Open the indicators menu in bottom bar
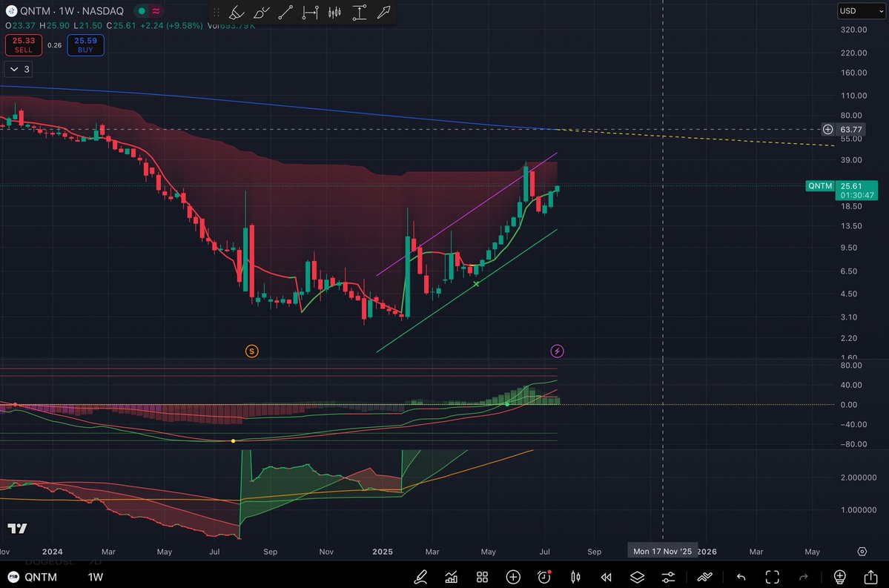 pyautogui.click(x=452, y=577)
